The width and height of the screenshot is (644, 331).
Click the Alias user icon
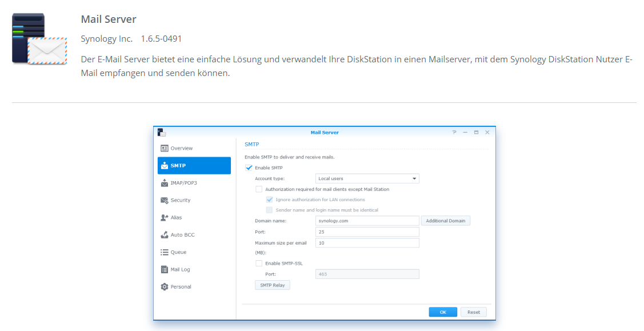pos(165,218)
